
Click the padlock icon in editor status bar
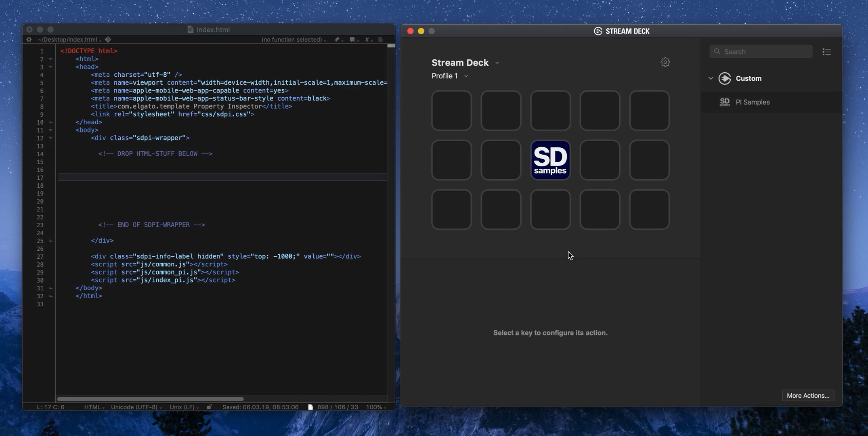pos(209,407)
